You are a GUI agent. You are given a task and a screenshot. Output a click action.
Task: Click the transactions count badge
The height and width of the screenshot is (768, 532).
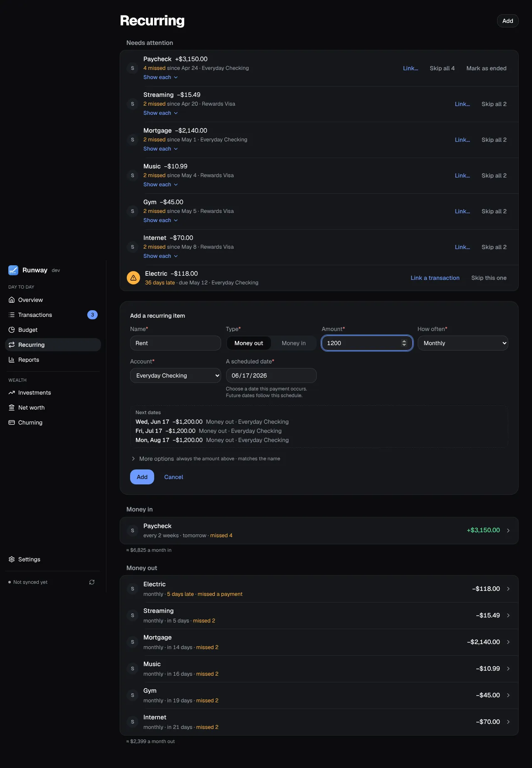[x=92, y=315]
